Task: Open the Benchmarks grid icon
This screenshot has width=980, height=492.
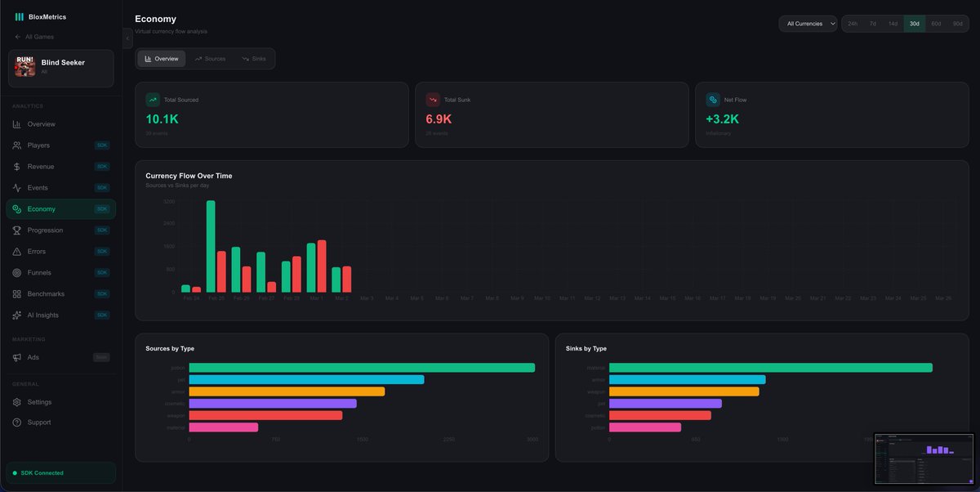Action: click(16, 293)
